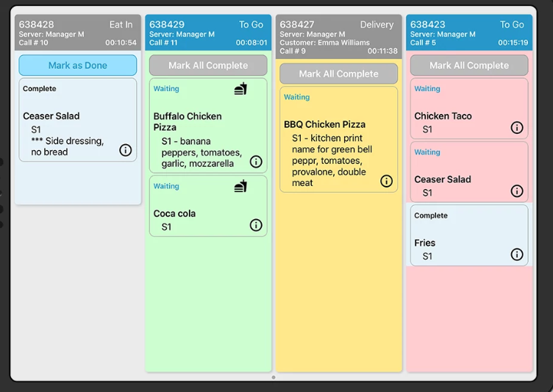The width and height of the screenshot is (553, 392).
Task: Mark All Complete for order 638423
Action: pos(469,65)
